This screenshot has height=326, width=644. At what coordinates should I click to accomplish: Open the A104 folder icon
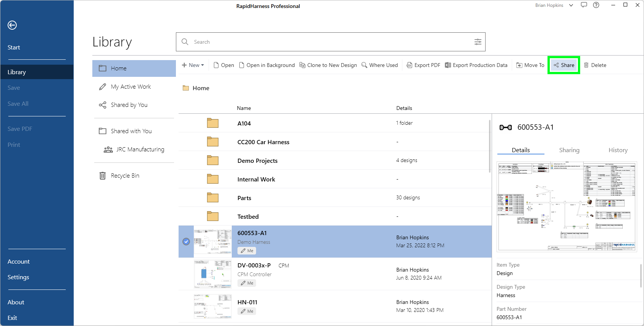[x=213, y=123]
